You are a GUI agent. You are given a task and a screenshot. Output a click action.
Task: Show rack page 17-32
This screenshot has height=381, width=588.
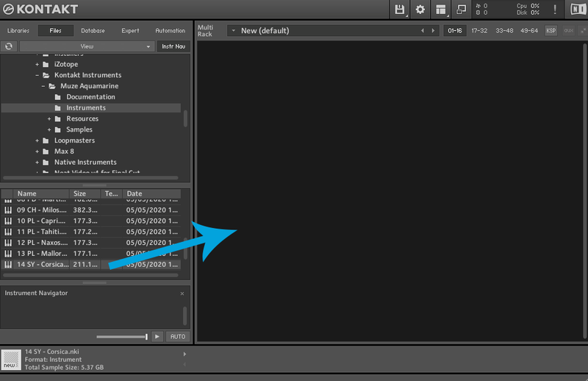(x=479, y=31)
